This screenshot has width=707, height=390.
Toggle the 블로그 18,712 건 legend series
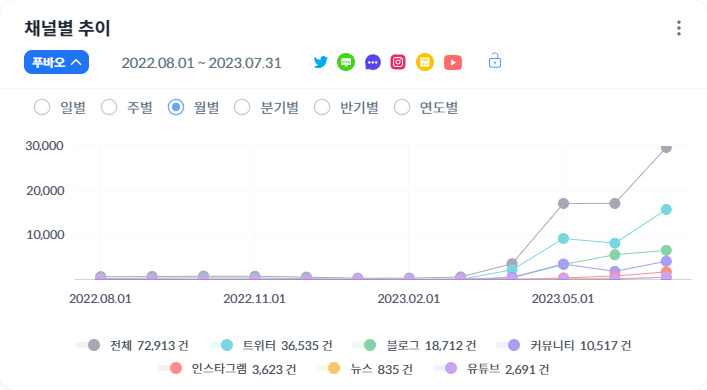[x=414, y=345]
